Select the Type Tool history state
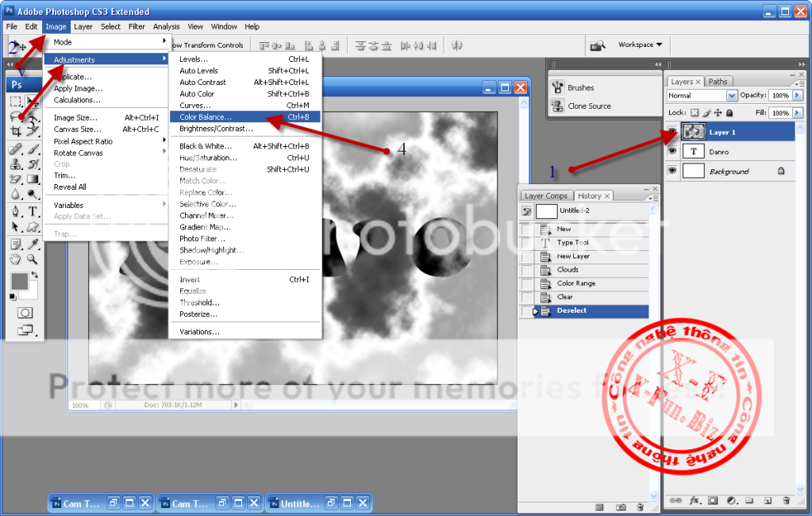 pos(591,242)
